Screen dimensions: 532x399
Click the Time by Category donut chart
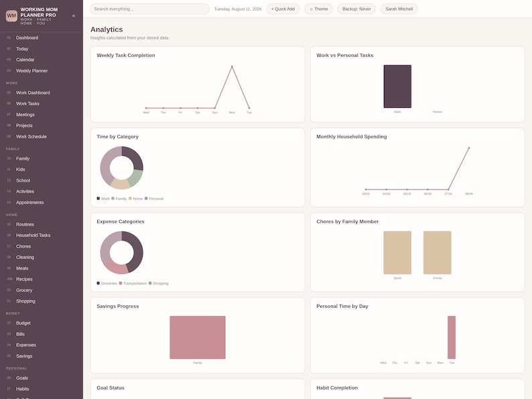click(x=121, y=168)
